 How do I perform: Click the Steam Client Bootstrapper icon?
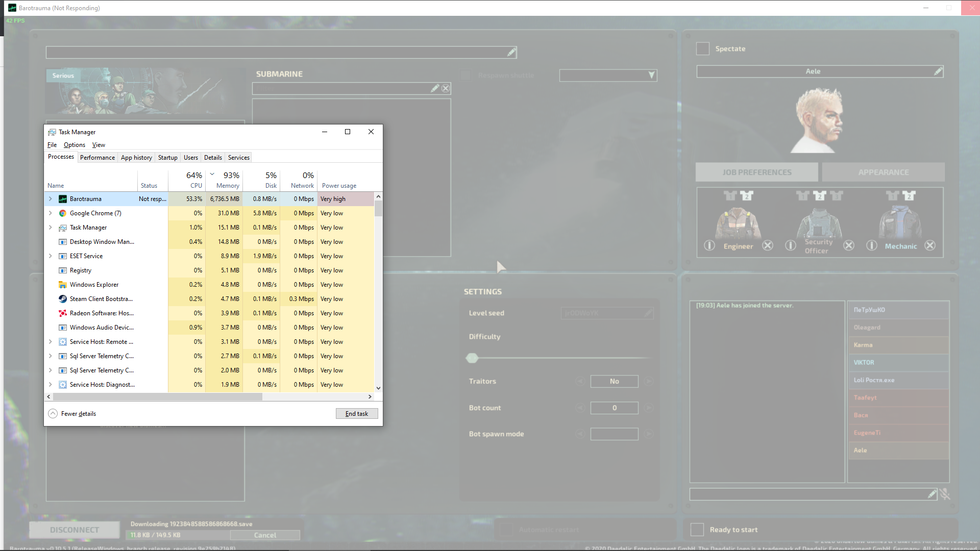tap(63, 299)
